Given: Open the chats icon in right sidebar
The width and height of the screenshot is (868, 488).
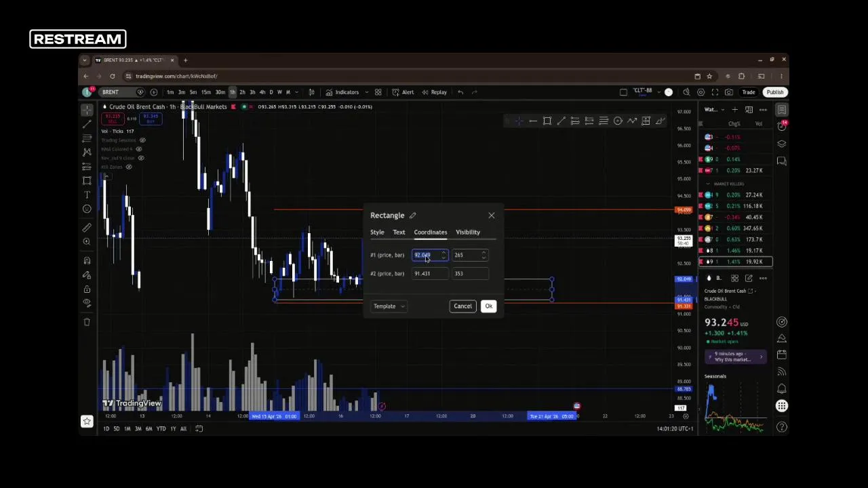Looking at the screenshot, I should tap(782, 161).
